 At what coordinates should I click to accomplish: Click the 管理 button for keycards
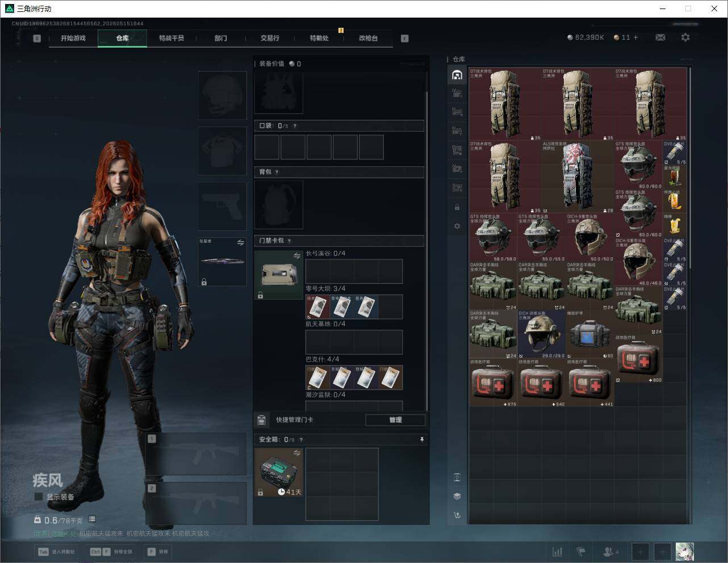click(395, 420)
